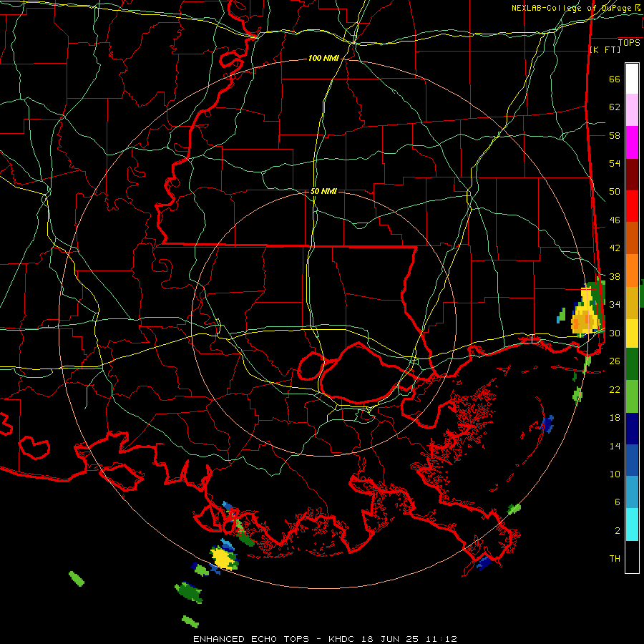
Task: Select the 10 legend value
Action: coord(615,474)
